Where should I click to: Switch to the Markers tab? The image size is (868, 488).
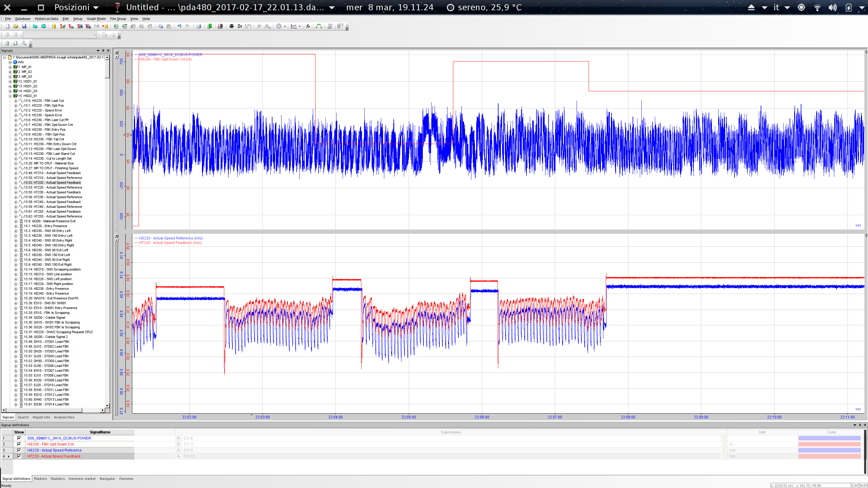click(40, 479)
